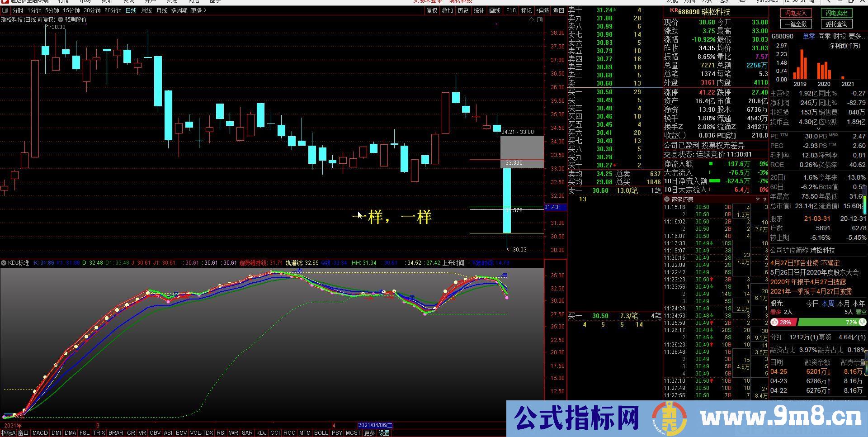
Task: Click the 返回 back button
Action: coord(559,10)
